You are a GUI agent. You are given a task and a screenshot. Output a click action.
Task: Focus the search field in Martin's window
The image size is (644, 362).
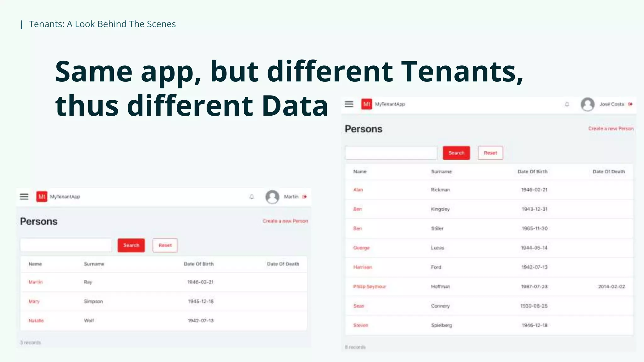click(66, 245)
